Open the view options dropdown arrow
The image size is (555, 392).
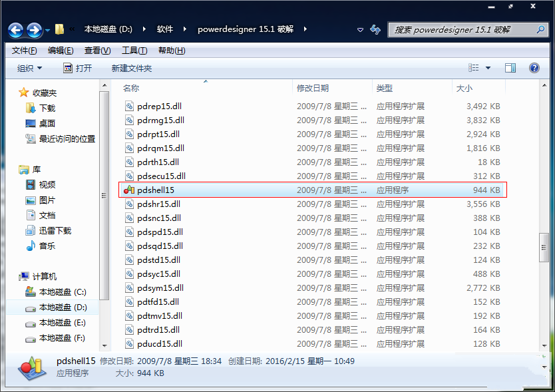tap(488, 68)
